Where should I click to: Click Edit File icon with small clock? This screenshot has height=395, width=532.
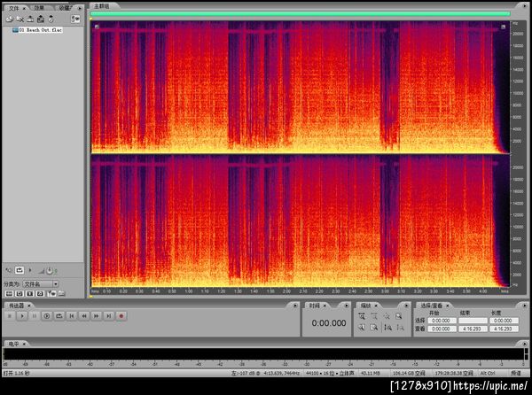pyautogui.click(x=51, y=19)
